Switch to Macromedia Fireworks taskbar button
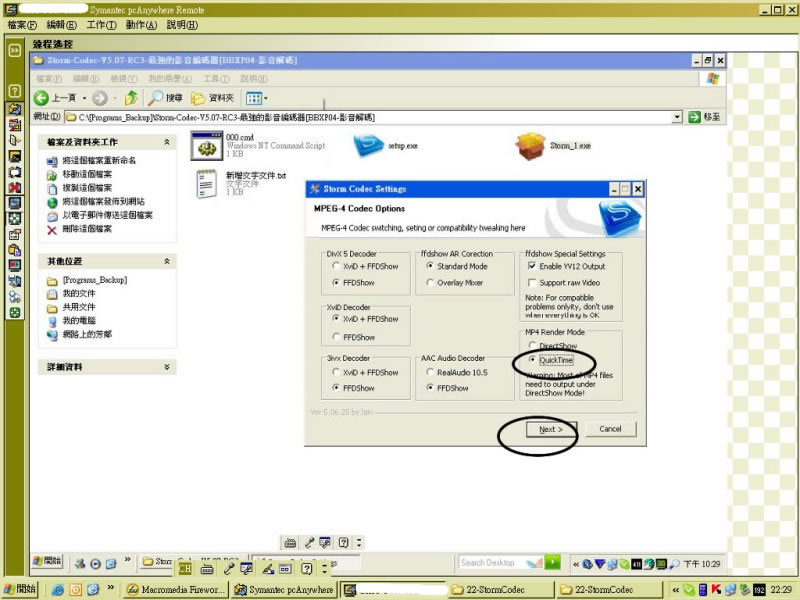 [177, 589]
